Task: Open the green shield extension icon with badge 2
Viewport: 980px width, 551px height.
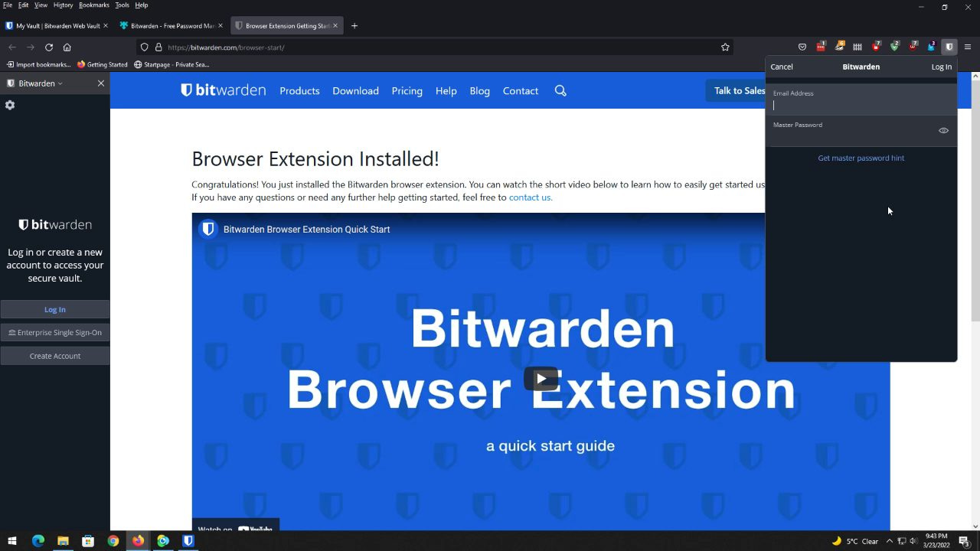Action: pos(894,47)
